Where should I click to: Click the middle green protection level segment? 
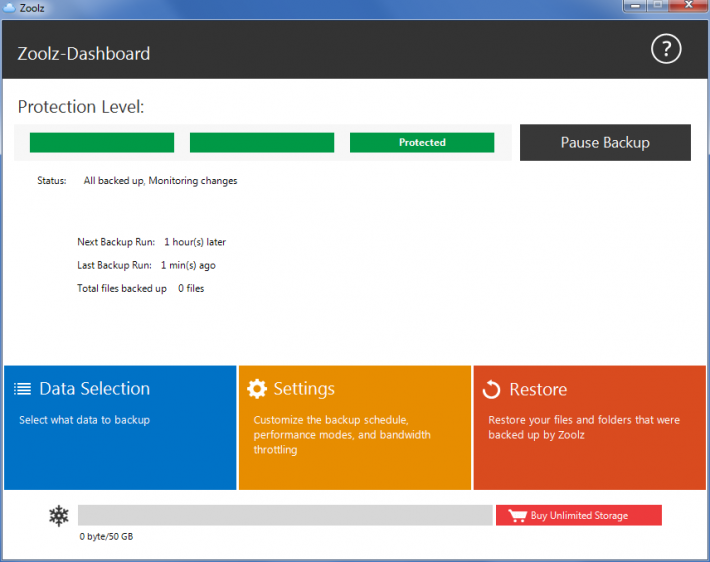pyautogui.click(x=262, y=143)
